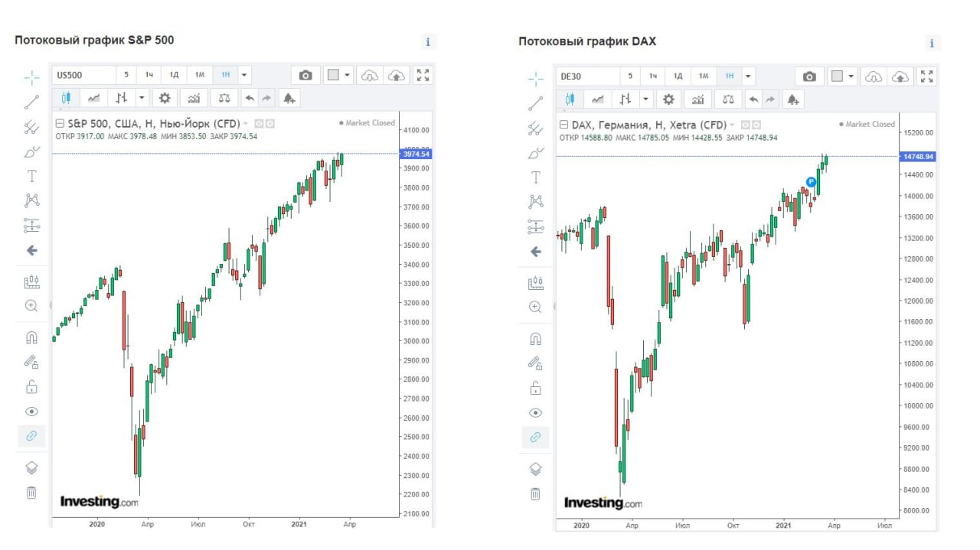Open indicators on the DAX chart
The height and width of the screenshot is (550, 980).
[x=697, y=99]
